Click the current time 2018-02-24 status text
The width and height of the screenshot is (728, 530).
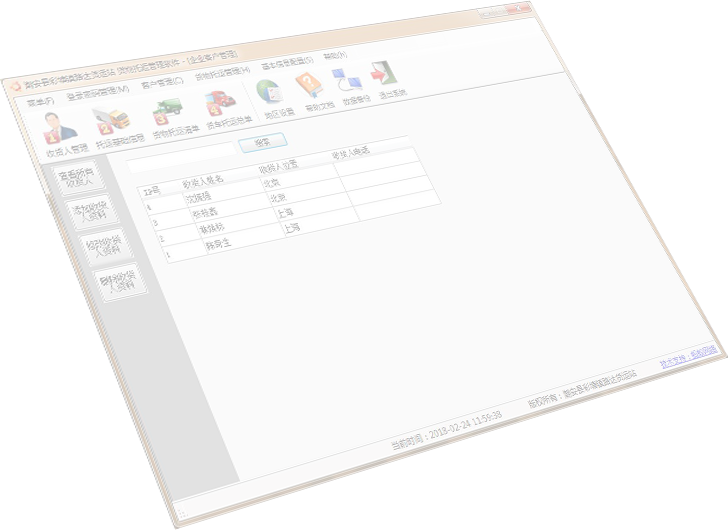tap(446, 431)
